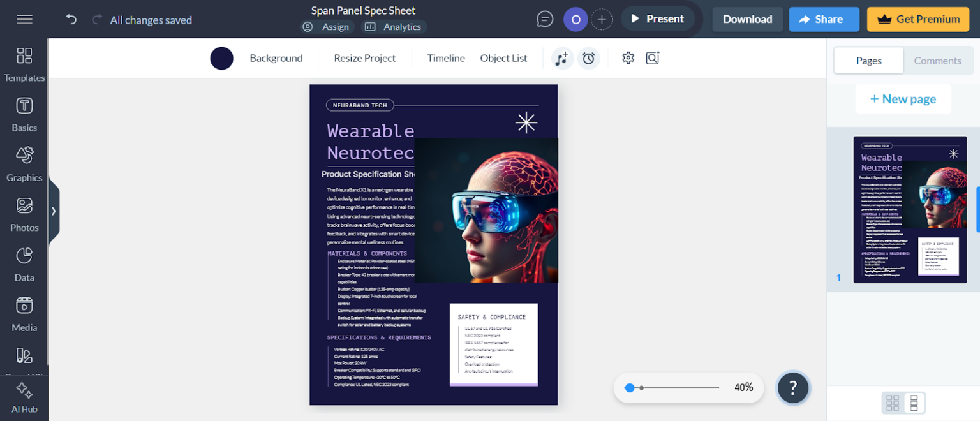Click the Present button

coord(658,18)
